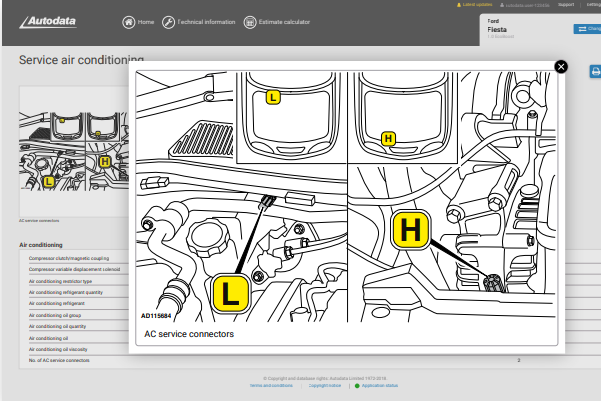Open Technical information wrench icon

pyautogui.click(x=168, y=22)
